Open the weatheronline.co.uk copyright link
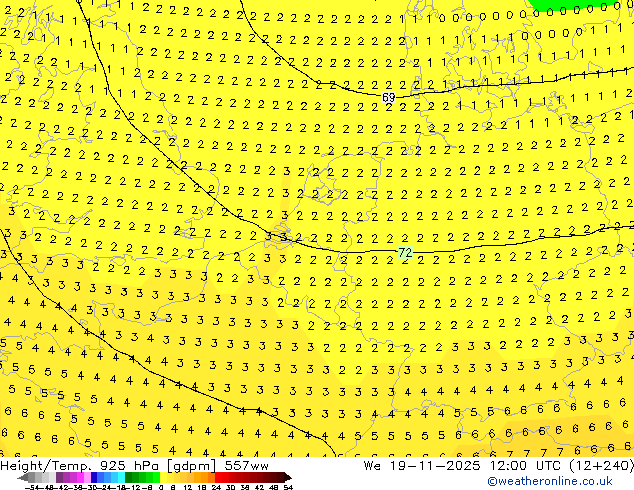This screenshot has height=490, width=634. pos(549,481)
